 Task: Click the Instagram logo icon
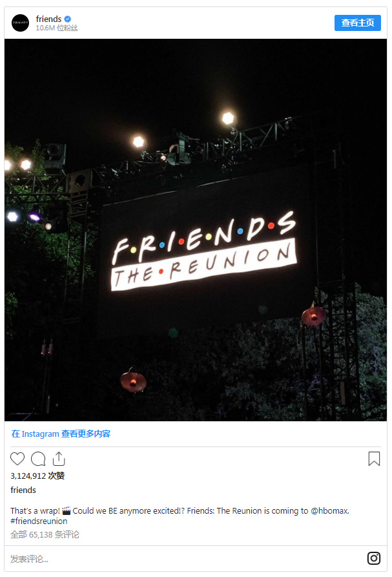[x=374, y=558]
